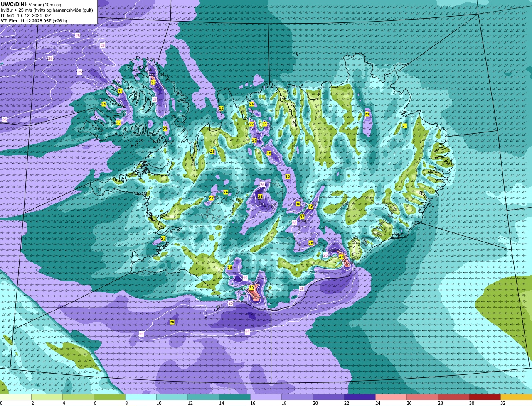Click the bold 'UWC/DINI' title text

coord(13,4)
